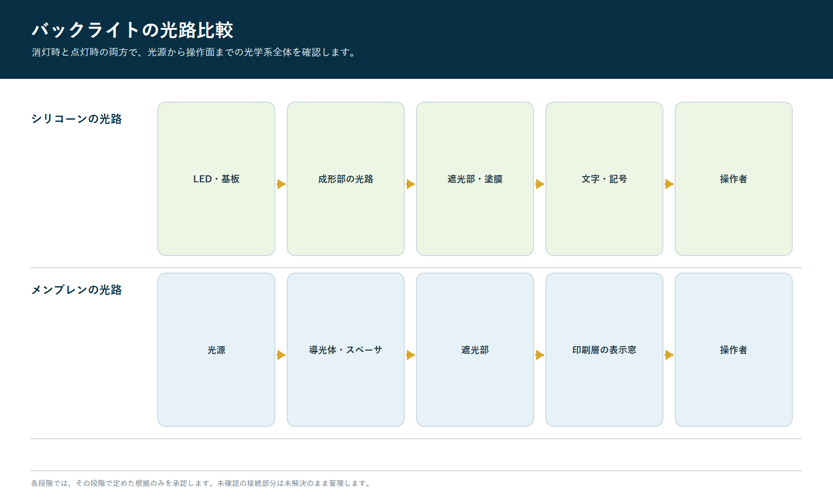Click 操作者 card in メンブレン row
833x504 pixels.
(x=733, y=350)
